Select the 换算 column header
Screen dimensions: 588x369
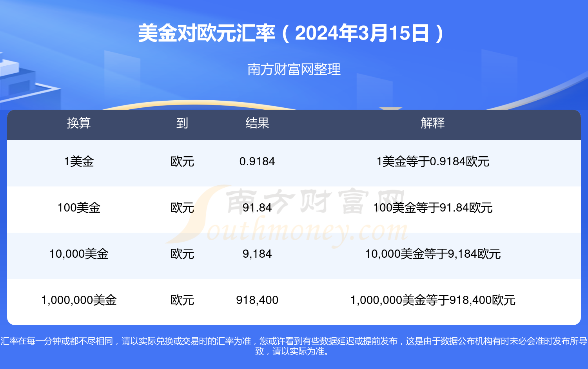79,123
